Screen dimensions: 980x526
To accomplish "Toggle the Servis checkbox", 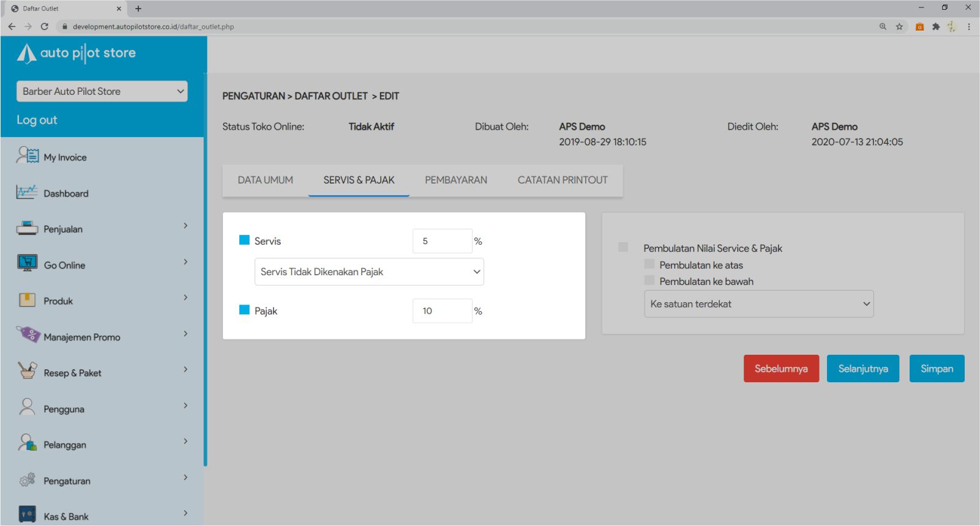I will [244, 240].
